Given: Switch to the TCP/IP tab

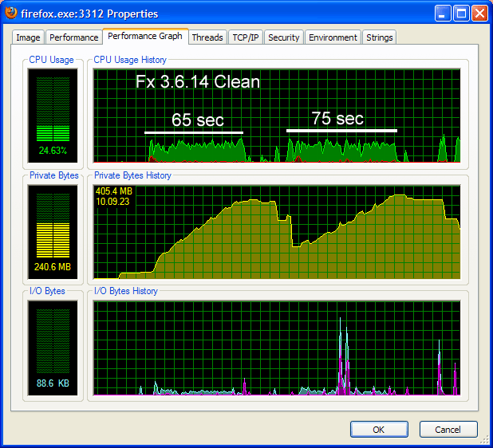Looking at the screenshot, I should (246, 37).
